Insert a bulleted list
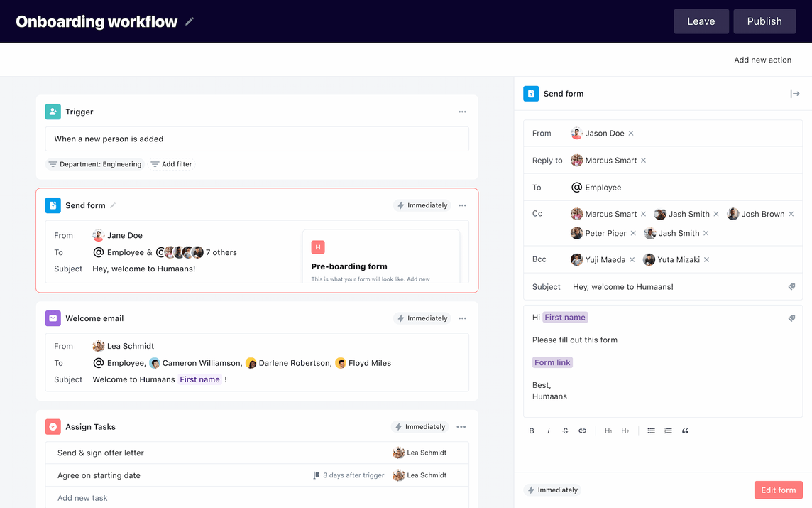 click(651, 431)
